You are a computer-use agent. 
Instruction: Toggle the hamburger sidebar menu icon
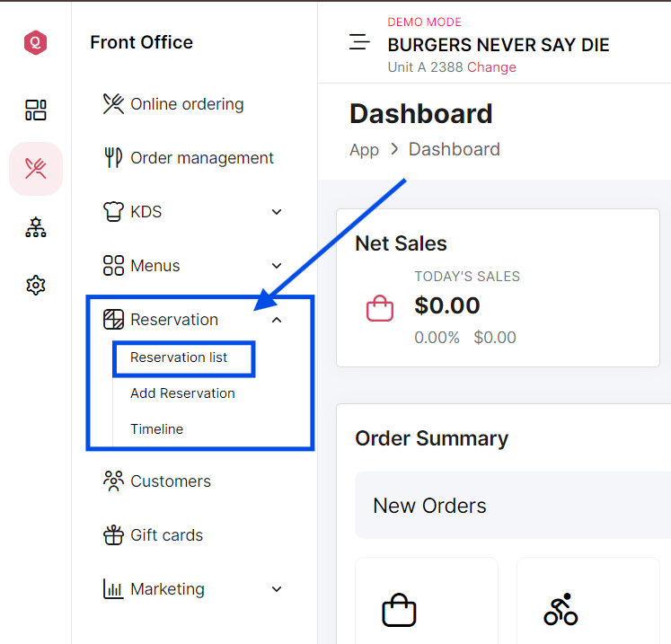point(359,42)
